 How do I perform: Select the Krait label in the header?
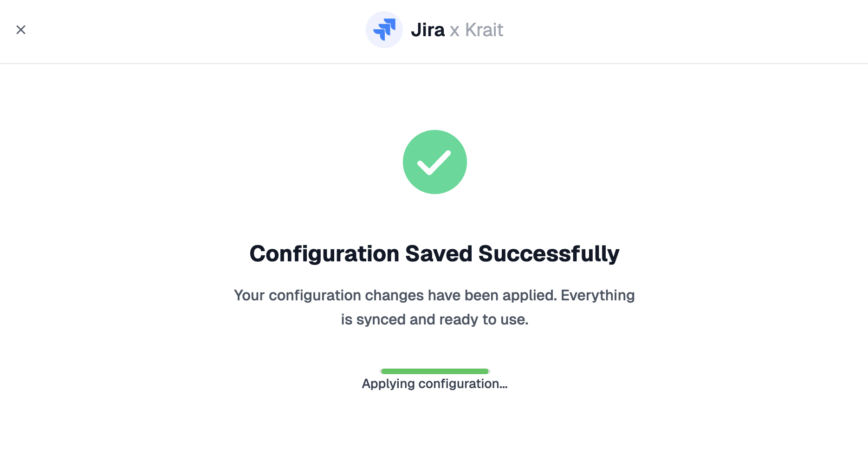[484, 29]
